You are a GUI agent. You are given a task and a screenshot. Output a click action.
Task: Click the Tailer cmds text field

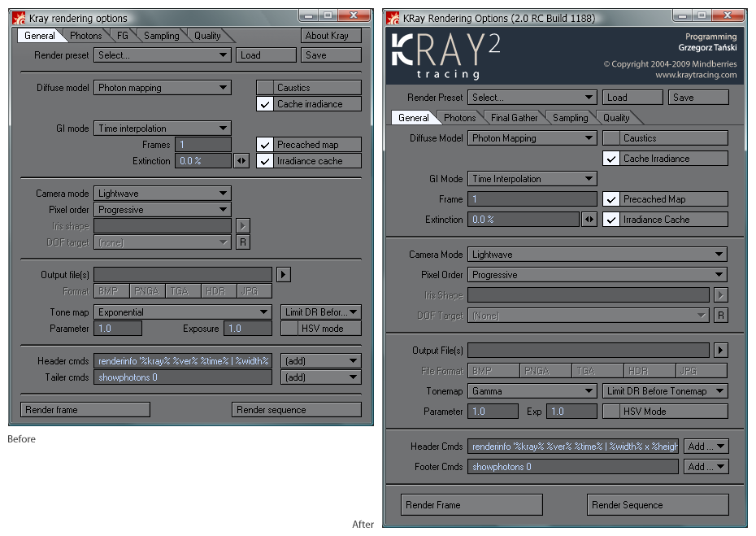tap(183, 377)
